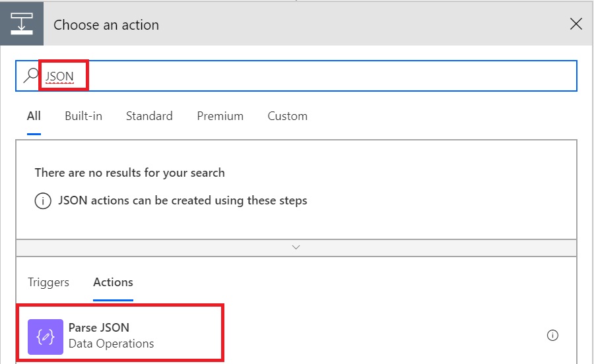
Task: Choose the Parse JSON action label
Action: pos(99,327)
